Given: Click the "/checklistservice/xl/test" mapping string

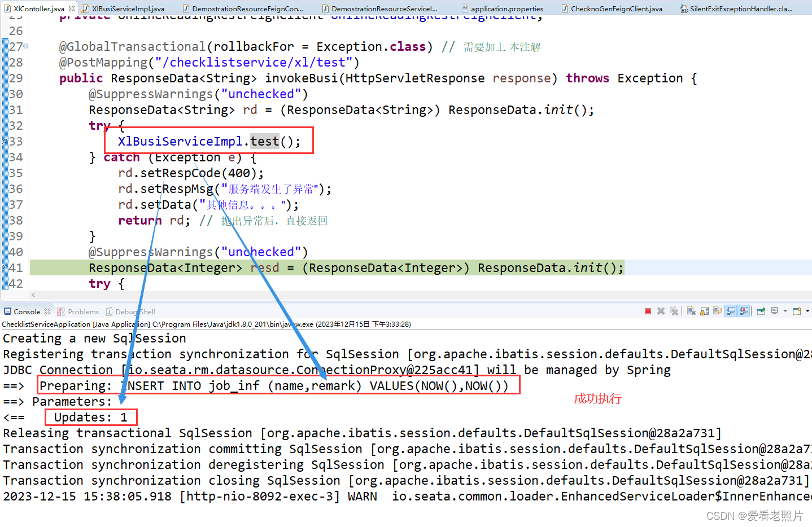Looking at the screenshot, I should pos(254,62).
